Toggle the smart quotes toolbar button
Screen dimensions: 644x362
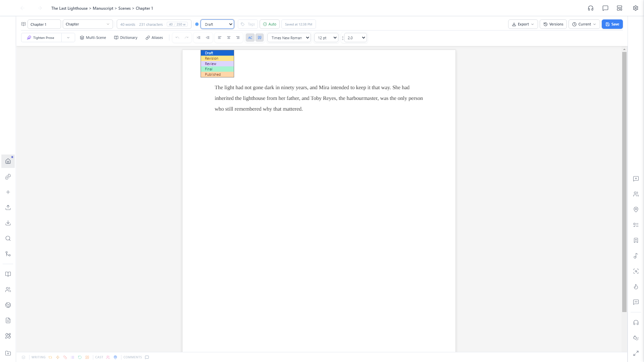point(260,38)
